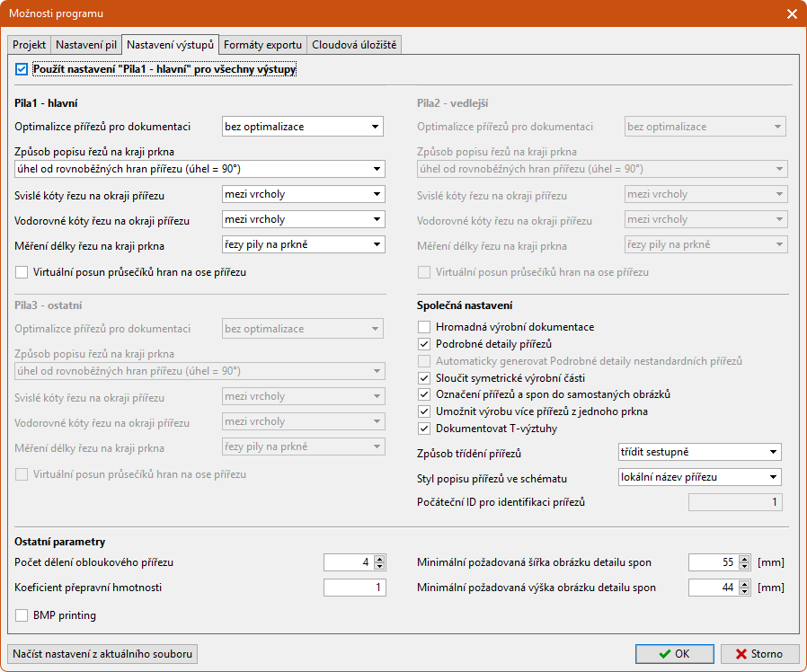Expand Způsob třídění přířezů dropdown
This screenshot has width=807, height=672.
pos(699,452)
